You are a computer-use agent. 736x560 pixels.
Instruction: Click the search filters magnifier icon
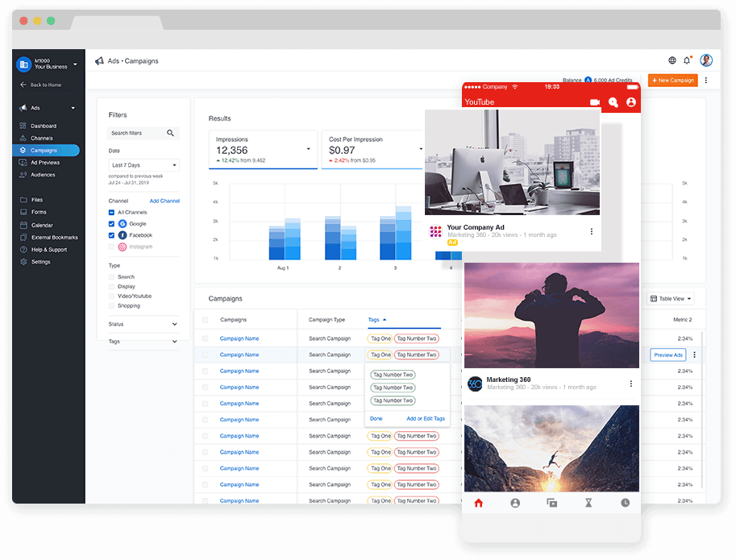pyautogui.click(x=170, y=133)
